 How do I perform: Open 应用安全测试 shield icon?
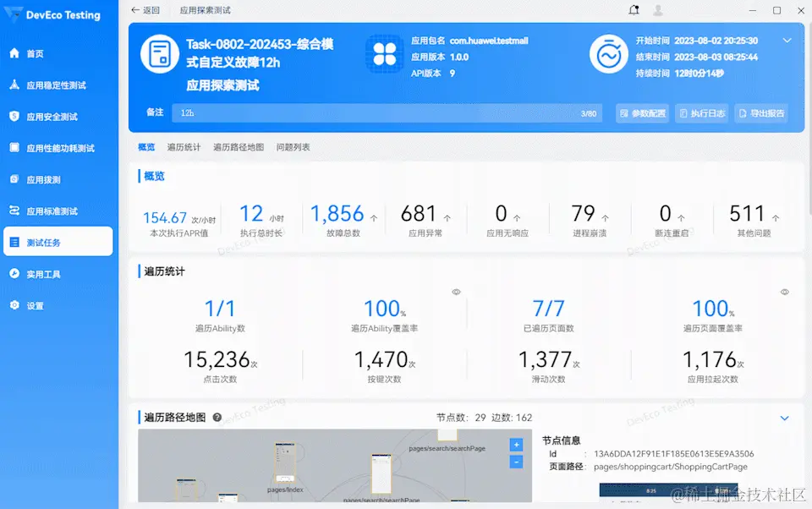14,117
